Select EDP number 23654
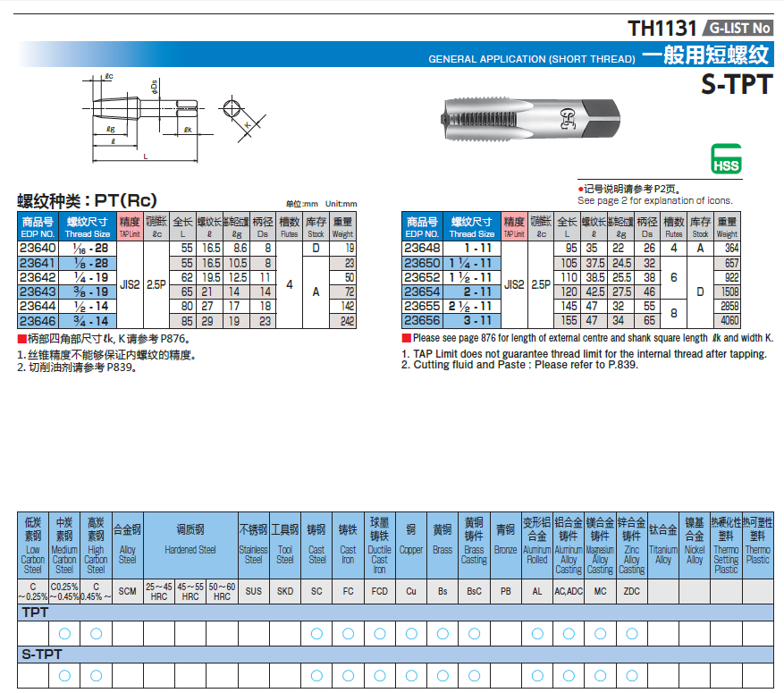 423,292
